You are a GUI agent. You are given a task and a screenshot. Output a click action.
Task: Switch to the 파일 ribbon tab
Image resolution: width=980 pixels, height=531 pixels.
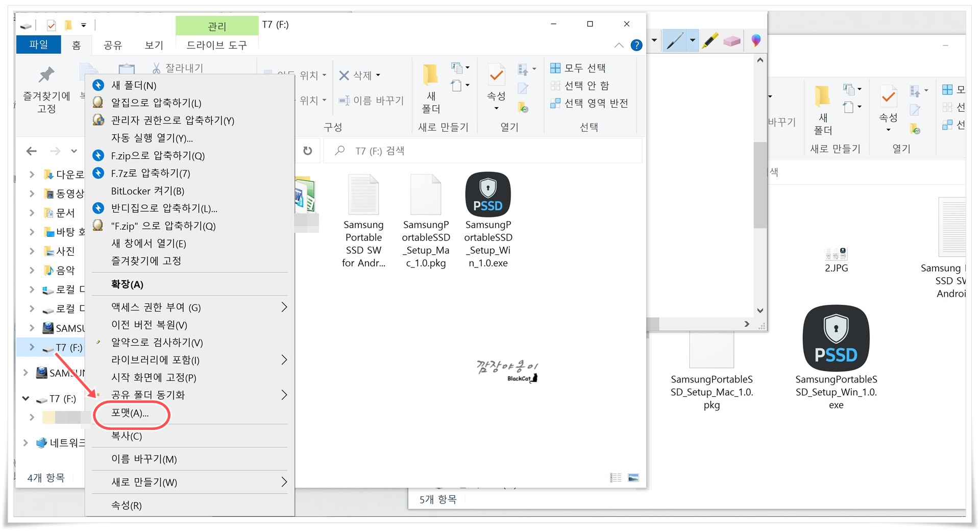click(39, 45)
